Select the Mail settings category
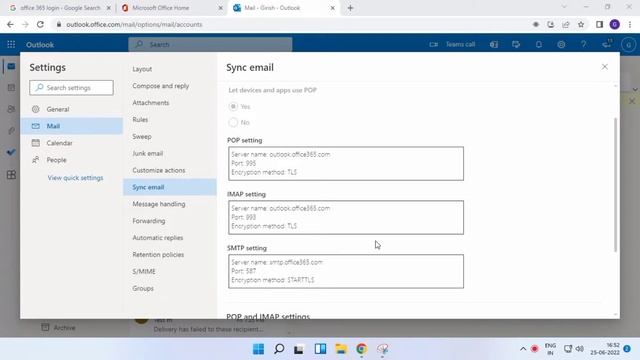The height and width of the screenshot is (360, 640). click(71, 126)
